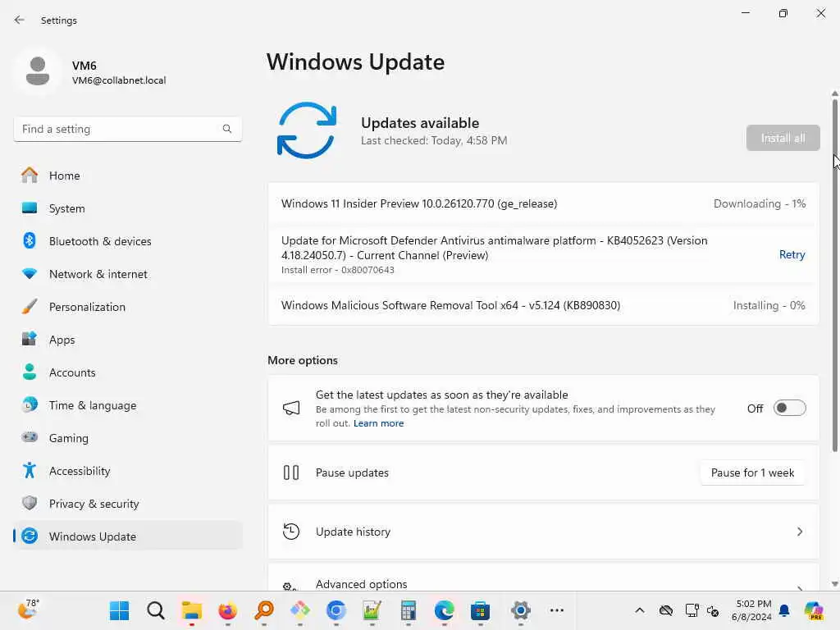Open the Apps settings page
The image size is (840, 630).
(127, 340)
